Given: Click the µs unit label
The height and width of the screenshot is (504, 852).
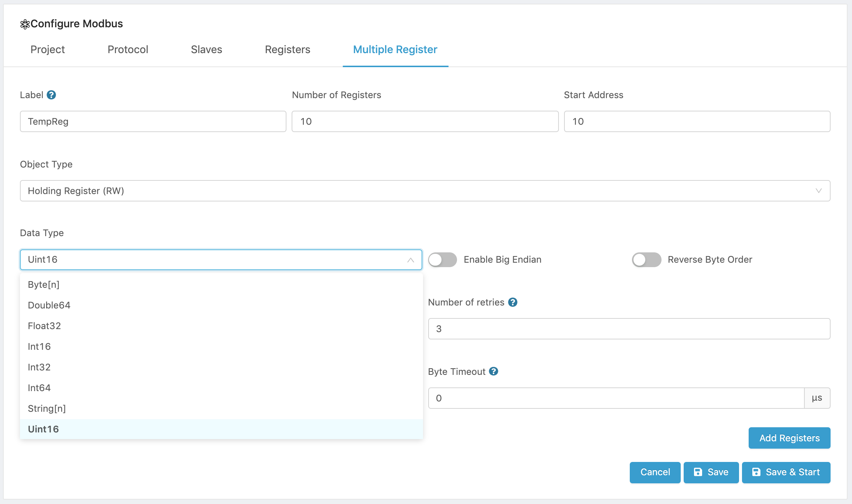Looking at the screenshot, I should (x=817, y=398).
